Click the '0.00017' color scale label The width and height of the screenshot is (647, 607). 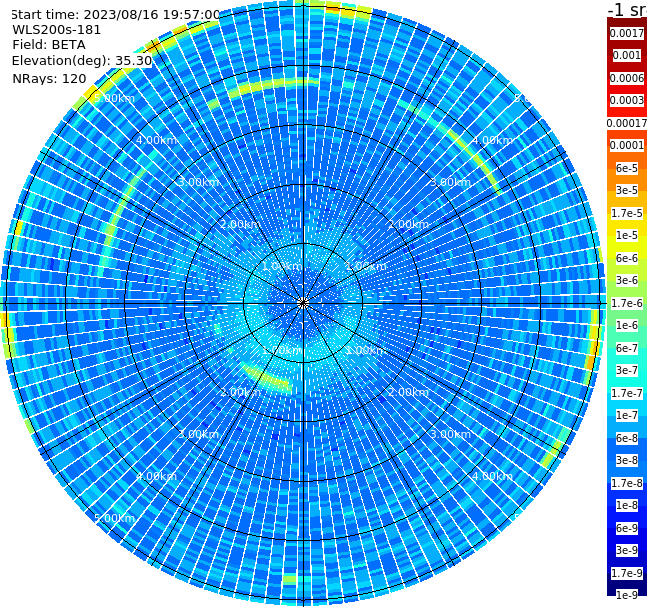[x=627, y=123]
